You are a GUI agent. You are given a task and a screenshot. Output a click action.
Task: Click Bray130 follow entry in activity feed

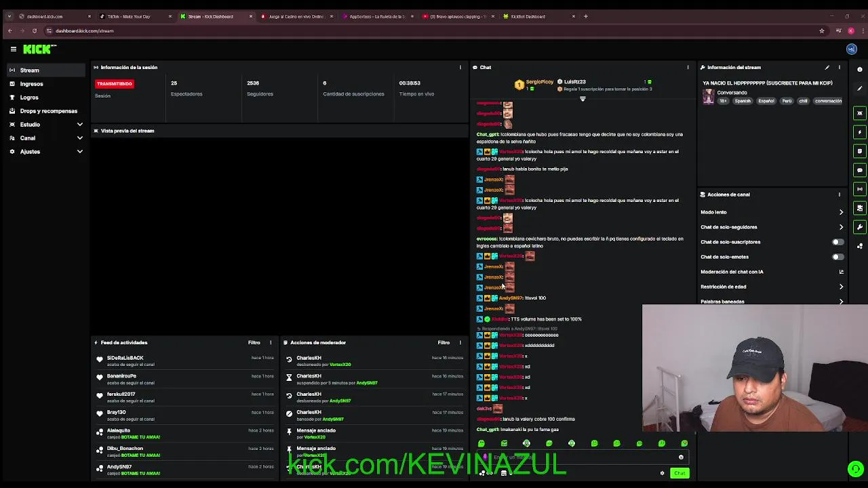184,415
